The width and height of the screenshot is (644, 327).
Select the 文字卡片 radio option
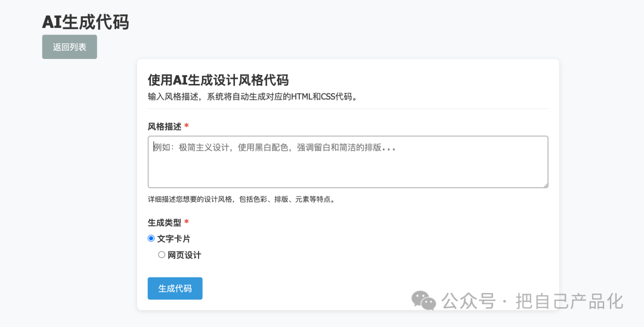tap(151, 238)
